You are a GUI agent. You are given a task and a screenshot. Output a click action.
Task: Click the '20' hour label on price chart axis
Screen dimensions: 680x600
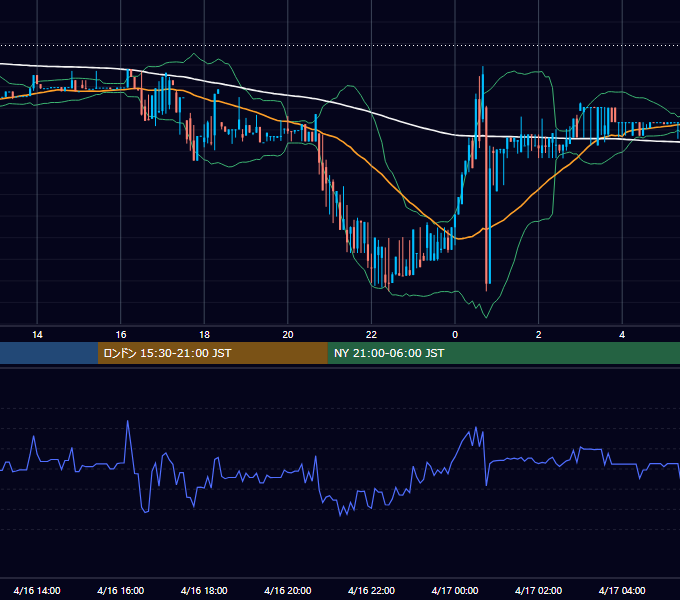pos(288,335)
